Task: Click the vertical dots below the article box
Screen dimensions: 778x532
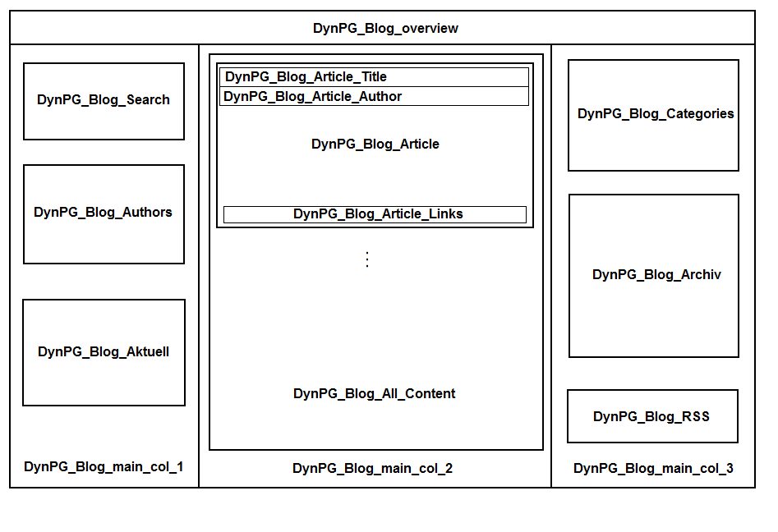Action: coord(367,259)
